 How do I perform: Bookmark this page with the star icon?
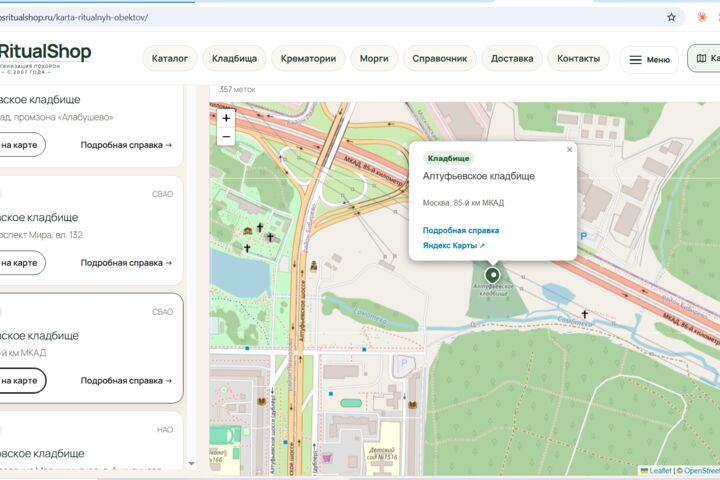(x=671, y=17)
